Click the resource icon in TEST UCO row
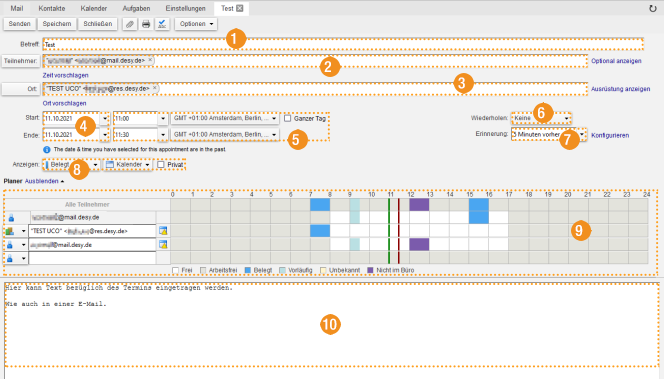 [x=9, y=231]
